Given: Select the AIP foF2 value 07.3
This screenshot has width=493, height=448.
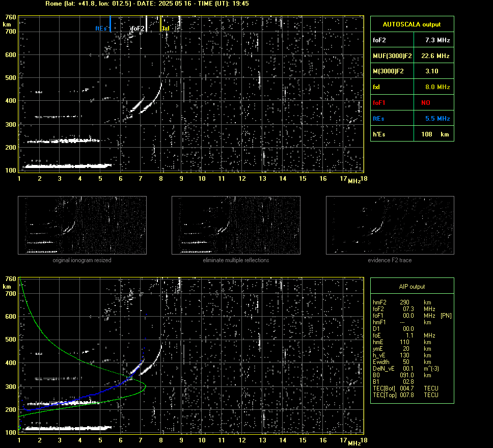Looking at the screenshot, I should tap(408, 309).
